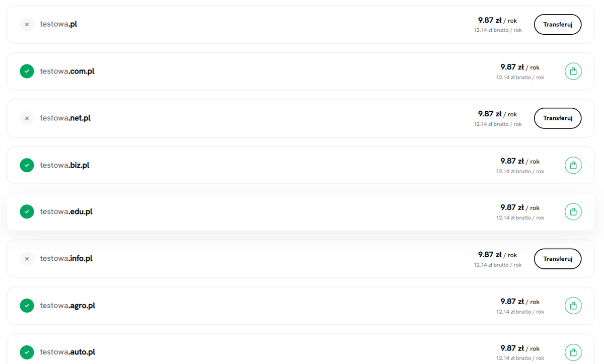Click the green checkmark beside testowa.biz.pl
Image resolution: width=604 pixels, height=364 pixels.
27,165
